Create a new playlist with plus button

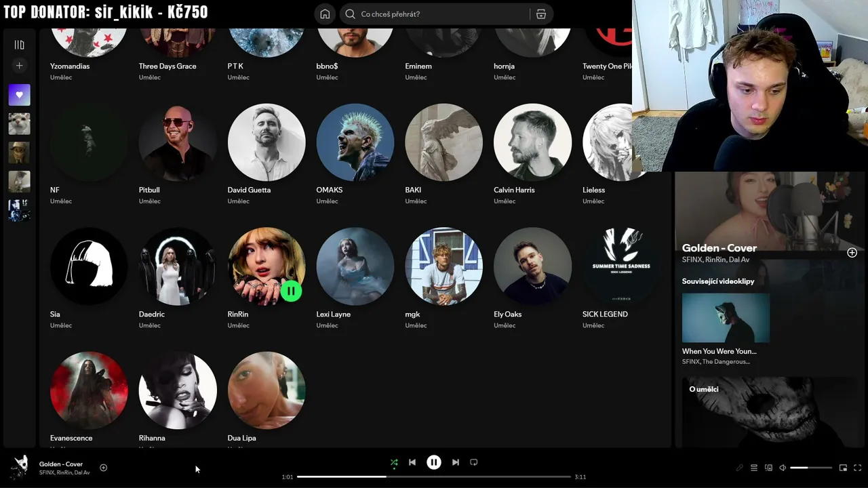(x=19, y=66)
